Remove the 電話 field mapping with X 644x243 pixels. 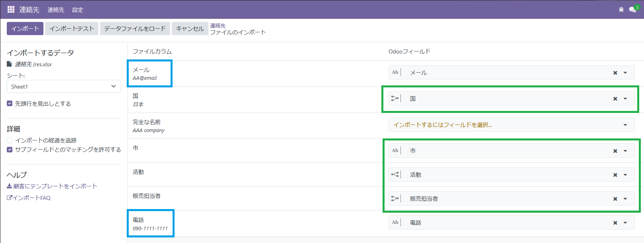615,223
